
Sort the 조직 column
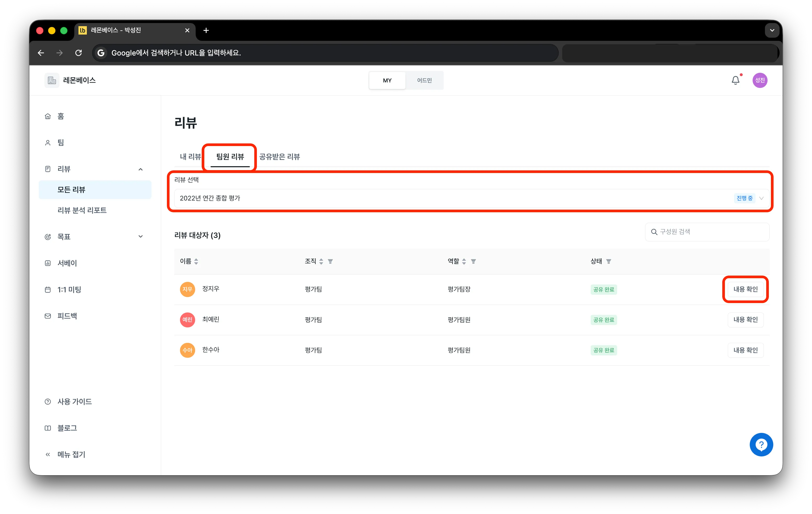(x=321, y=261)
